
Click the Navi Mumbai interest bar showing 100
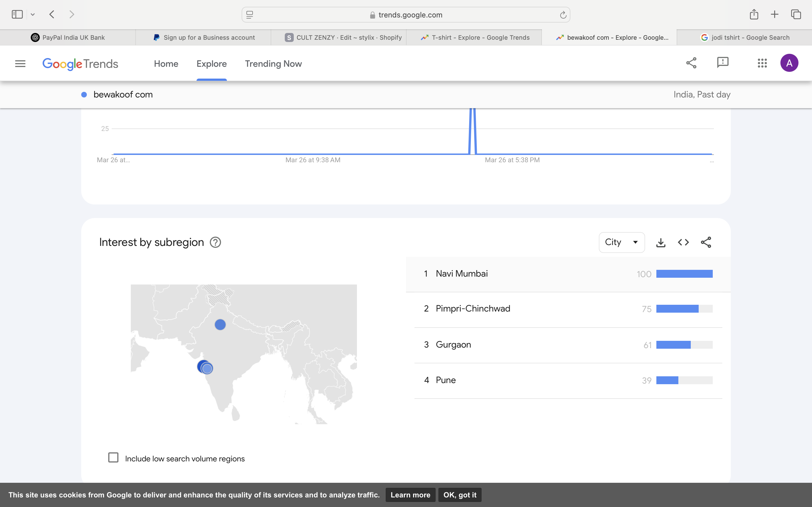click(x=684, y=273)
